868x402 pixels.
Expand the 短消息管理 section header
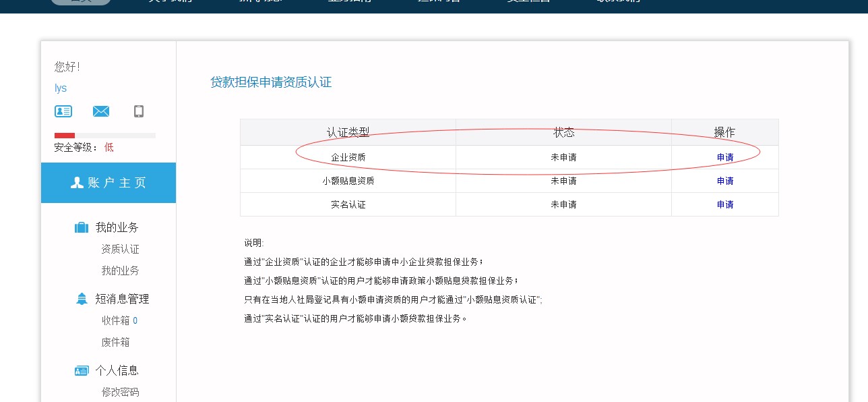[x=122, y=299]
